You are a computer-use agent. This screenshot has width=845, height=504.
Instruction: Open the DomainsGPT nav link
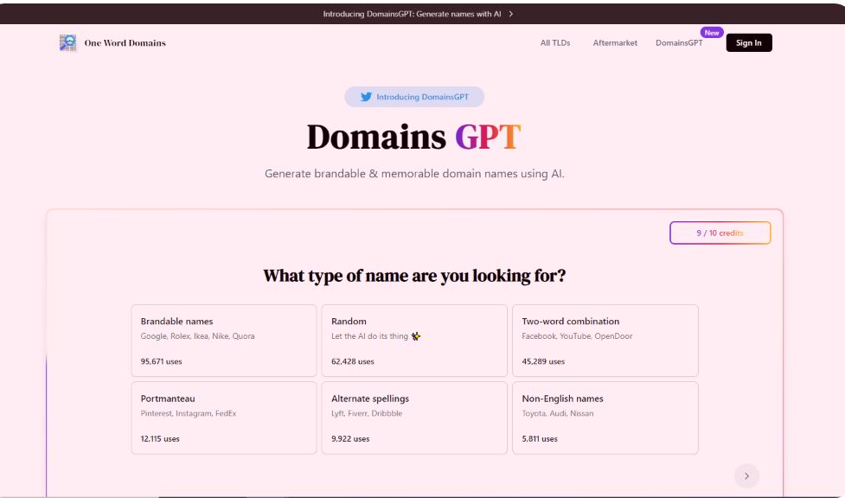pos(679,43)
